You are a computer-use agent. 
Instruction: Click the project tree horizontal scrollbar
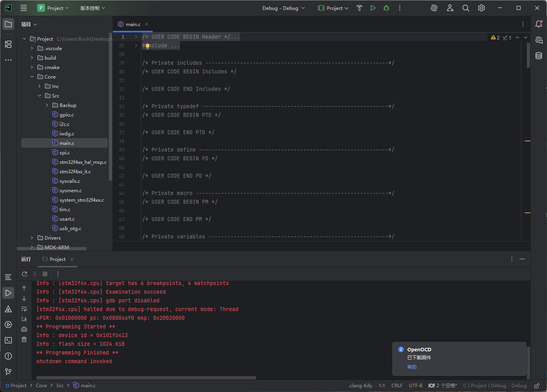click(x=52, y=249)
